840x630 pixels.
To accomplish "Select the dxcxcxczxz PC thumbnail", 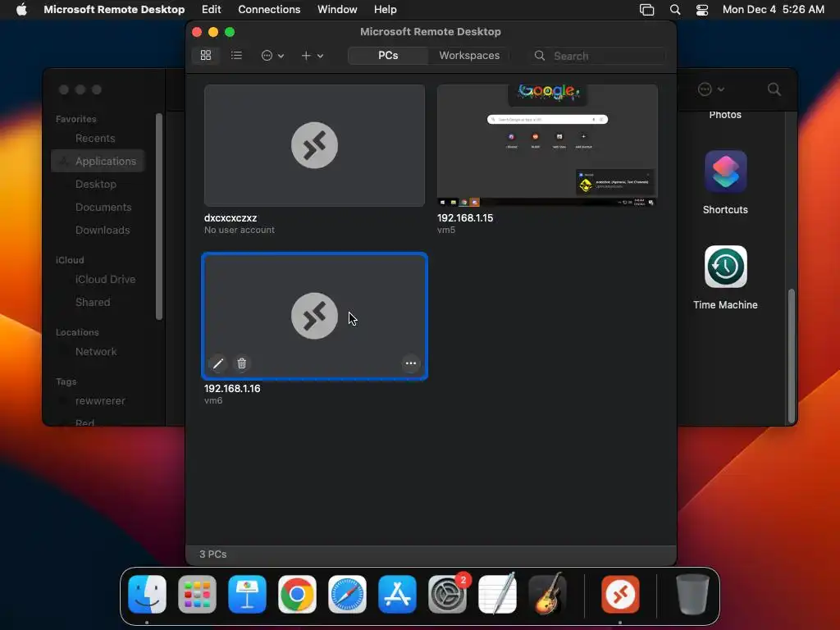I will (x=314, y=145).
